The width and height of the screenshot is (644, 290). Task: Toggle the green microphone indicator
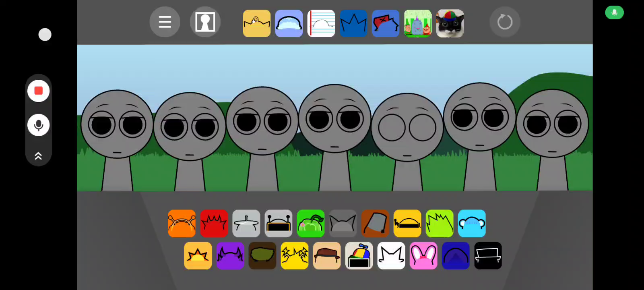pos(614,12)
